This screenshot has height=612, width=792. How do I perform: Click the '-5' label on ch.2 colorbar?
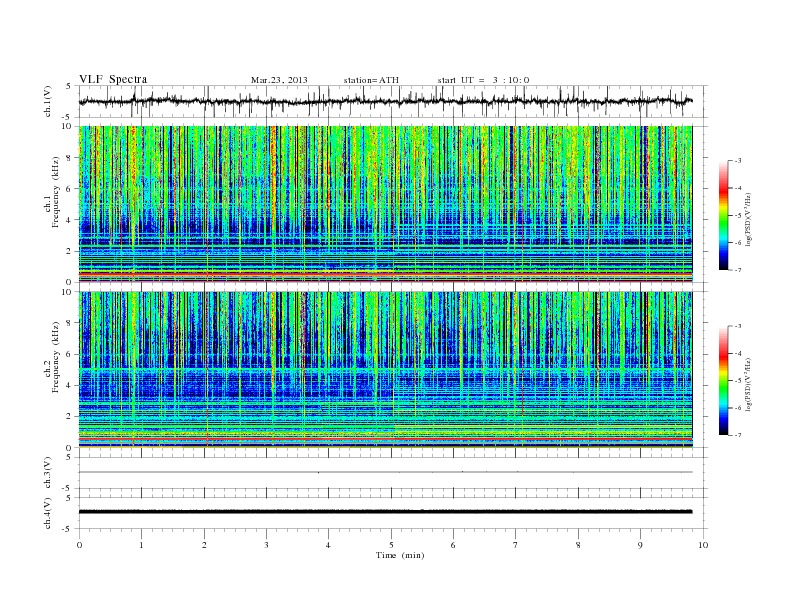tap(738, 380)
